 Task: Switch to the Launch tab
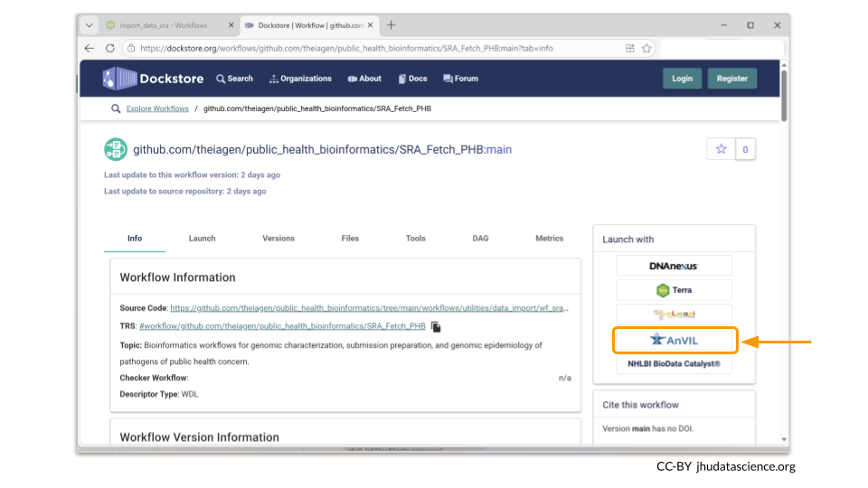click(202, 239)
